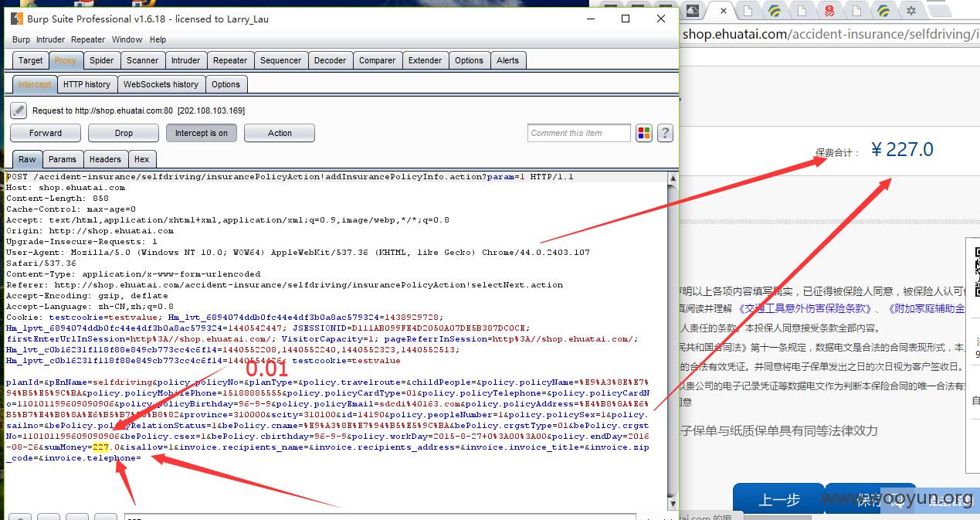Switch to the Target tab
Viewport: 980px width, 520px height.
[31, 60]
